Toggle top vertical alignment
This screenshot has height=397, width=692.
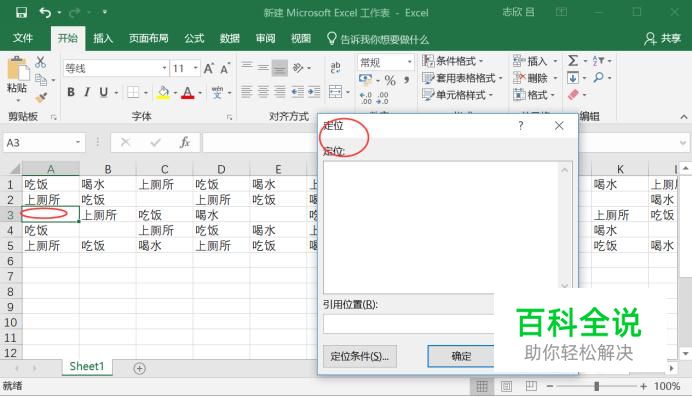(x=247, y=67)
